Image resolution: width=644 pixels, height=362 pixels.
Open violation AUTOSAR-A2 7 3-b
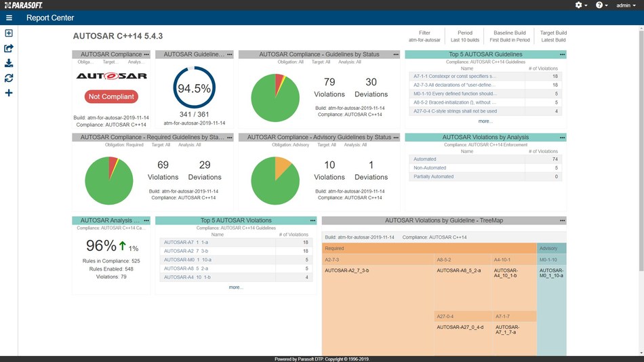click(186, 251)
